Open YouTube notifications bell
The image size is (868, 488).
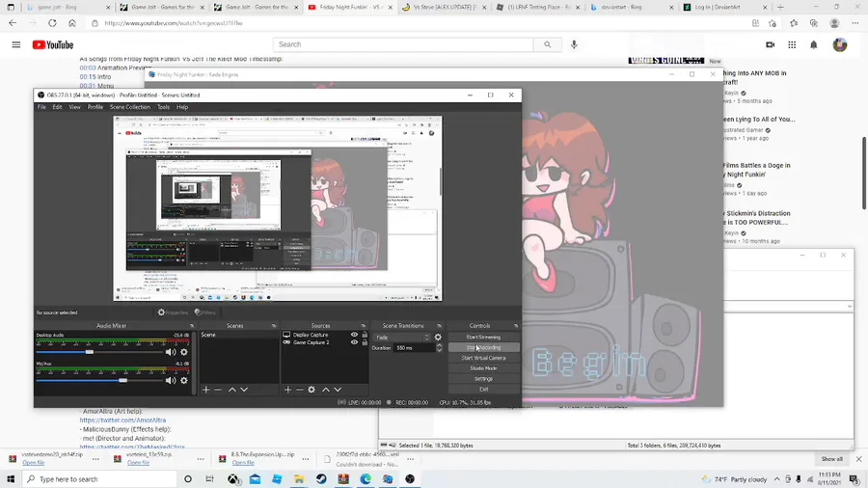(x=814, y=44)
